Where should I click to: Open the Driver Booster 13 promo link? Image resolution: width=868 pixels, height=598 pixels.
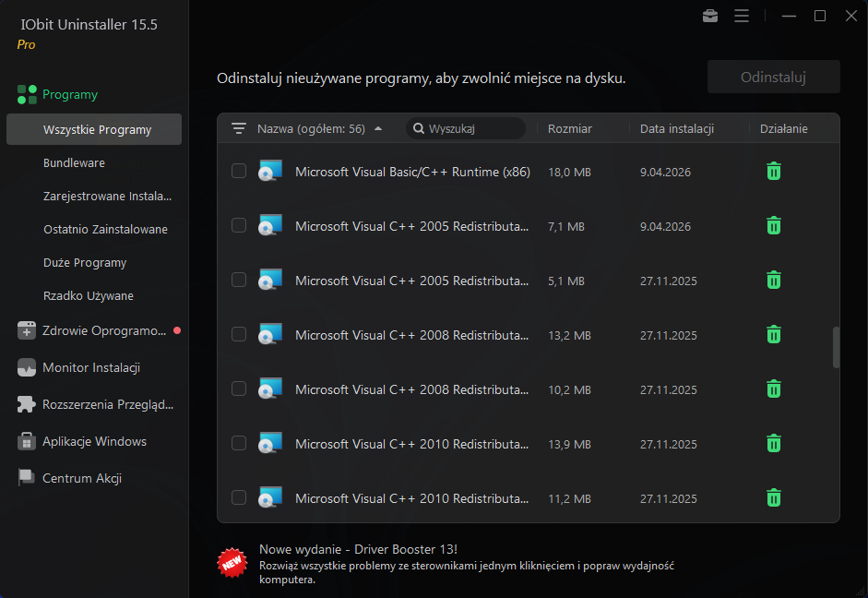(x=358, y=549)
